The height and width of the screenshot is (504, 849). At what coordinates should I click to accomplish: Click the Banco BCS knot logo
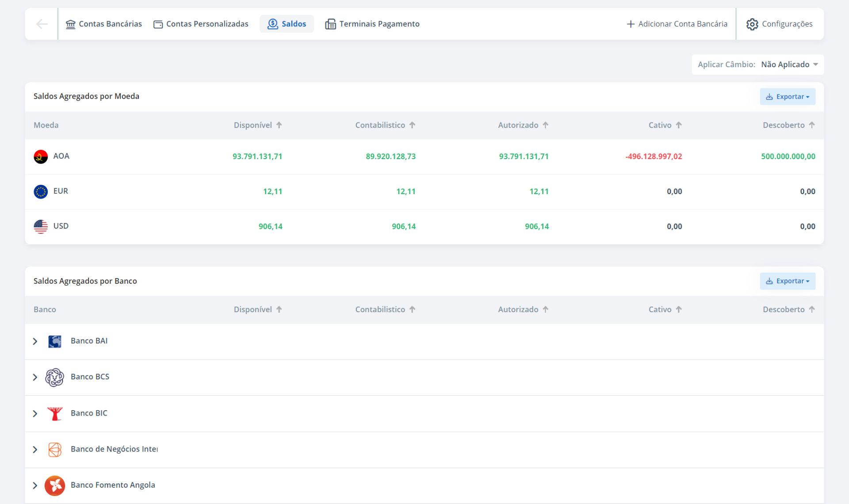coord(55,377)
